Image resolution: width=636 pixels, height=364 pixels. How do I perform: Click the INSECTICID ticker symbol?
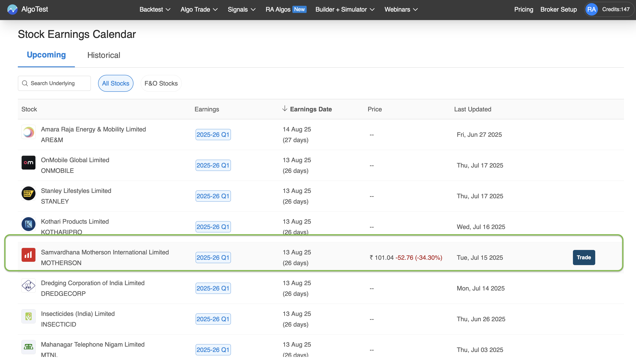[59, 325]
